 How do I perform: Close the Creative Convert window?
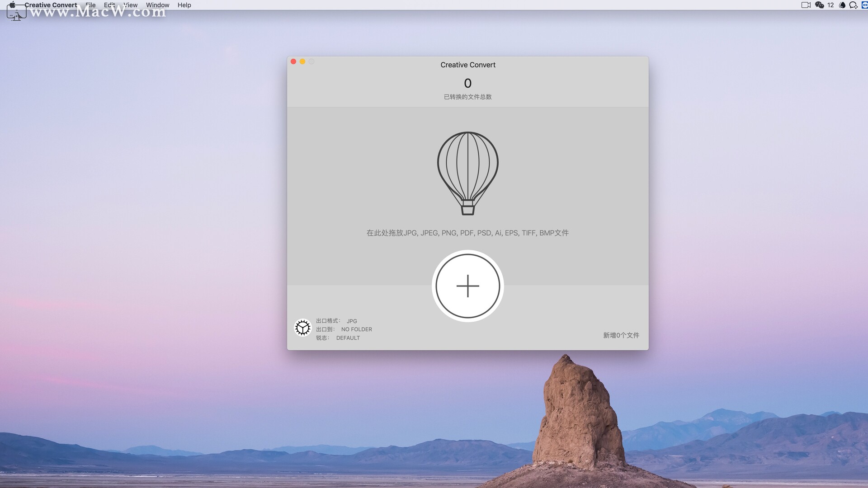[293, 61]
